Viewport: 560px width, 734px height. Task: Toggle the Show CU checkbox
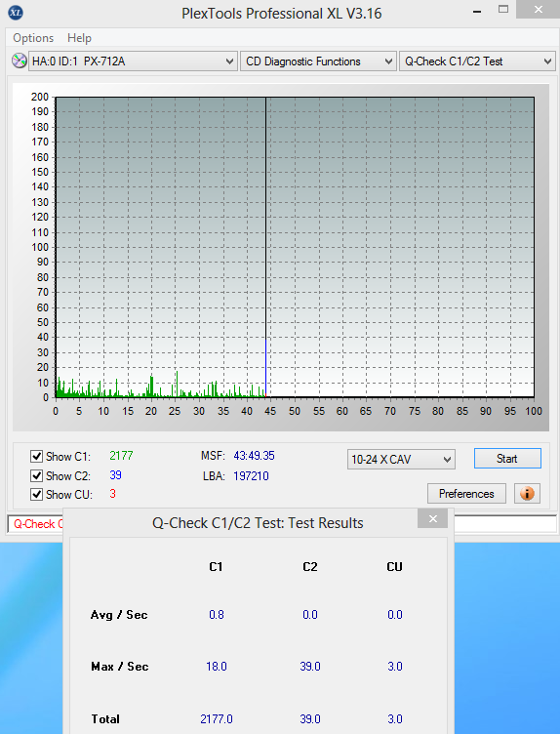click(x=36, y=494)
